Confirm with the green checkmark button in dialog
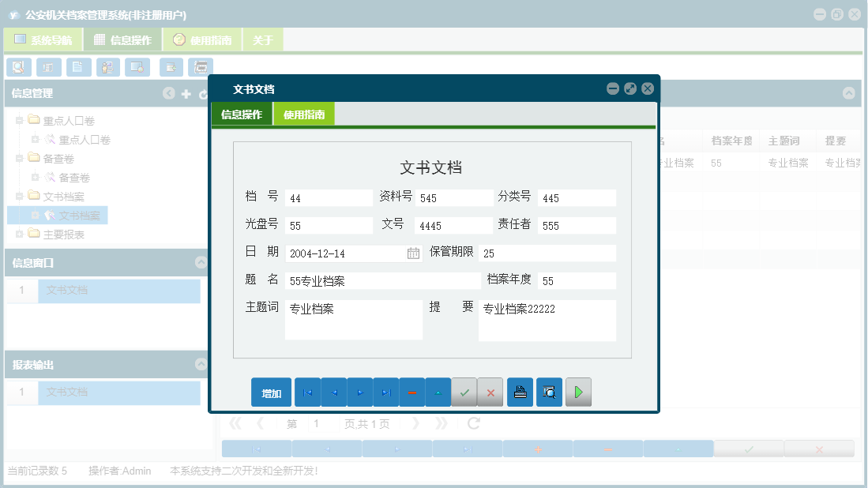 [464, 392]
